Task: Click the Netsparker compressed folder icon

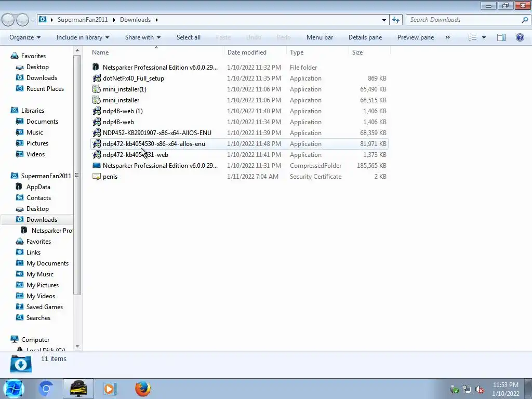Action: pos(96,166)
